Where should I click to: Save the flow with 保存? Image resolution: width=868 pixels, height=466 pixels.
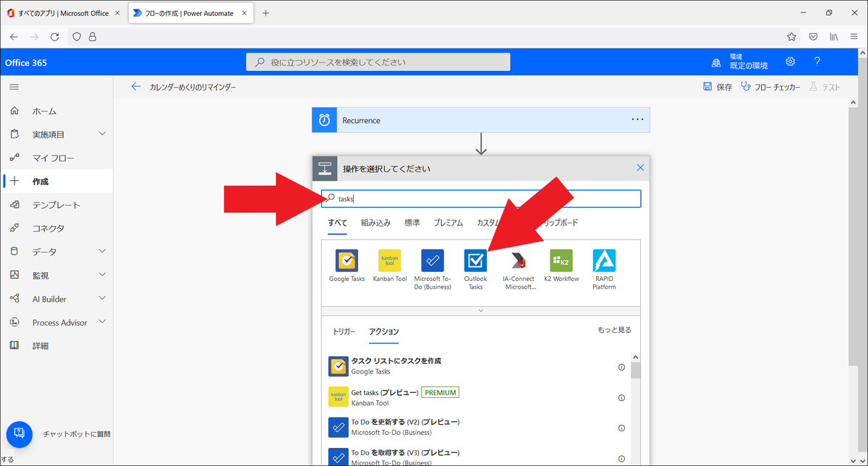[718, 87]
